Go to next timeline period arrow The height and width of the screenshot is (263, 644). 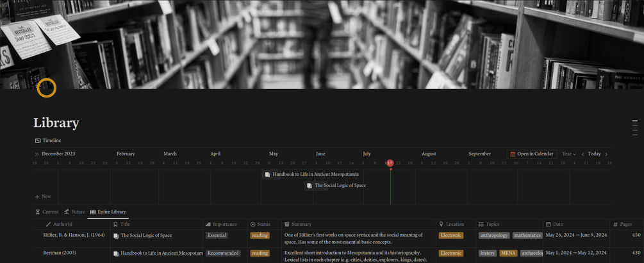coord(606,154)
